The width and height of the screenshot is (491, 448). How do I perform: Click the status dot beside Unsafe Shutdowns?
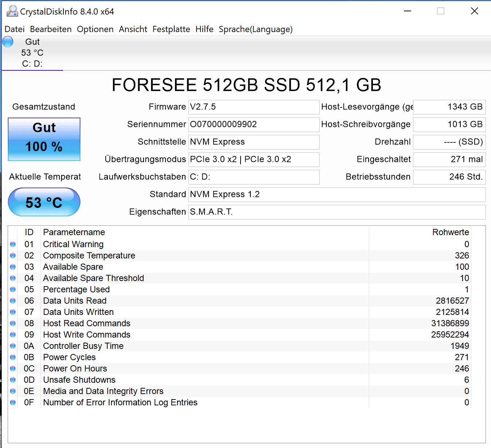(13, 380)
